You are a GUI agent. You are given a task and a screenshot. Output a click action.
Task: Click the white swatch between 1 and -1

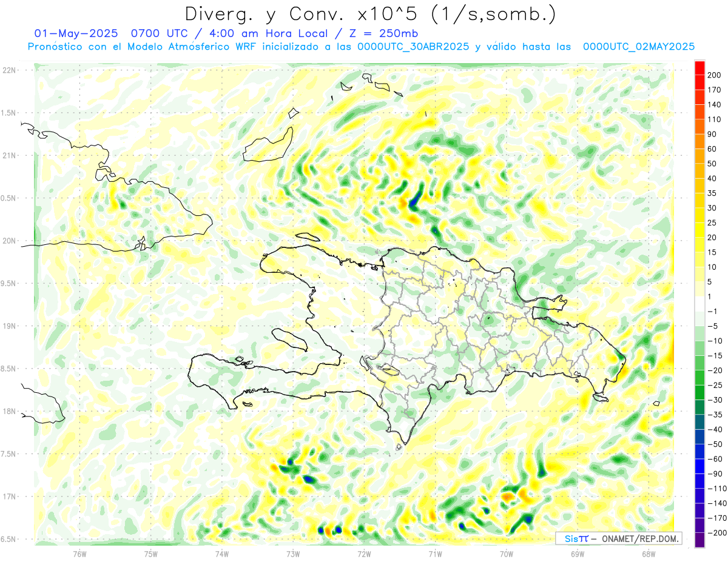pyautogui.click(x=700, y=304)
